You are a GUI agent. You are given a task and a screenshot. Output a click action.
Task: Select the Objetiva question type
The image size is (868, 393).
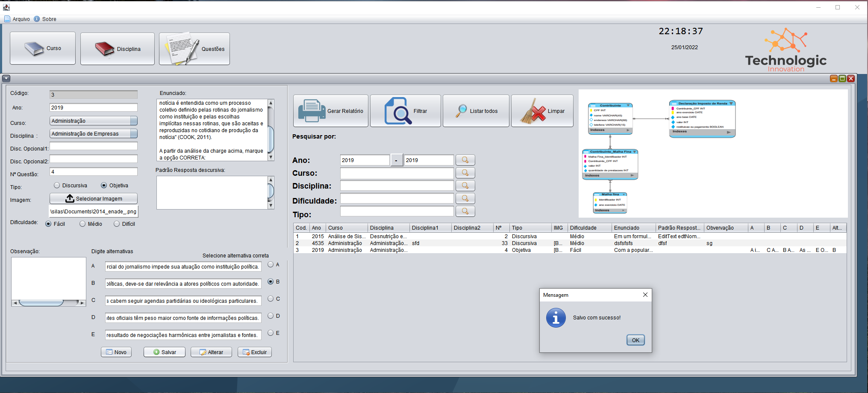[104, 185]
